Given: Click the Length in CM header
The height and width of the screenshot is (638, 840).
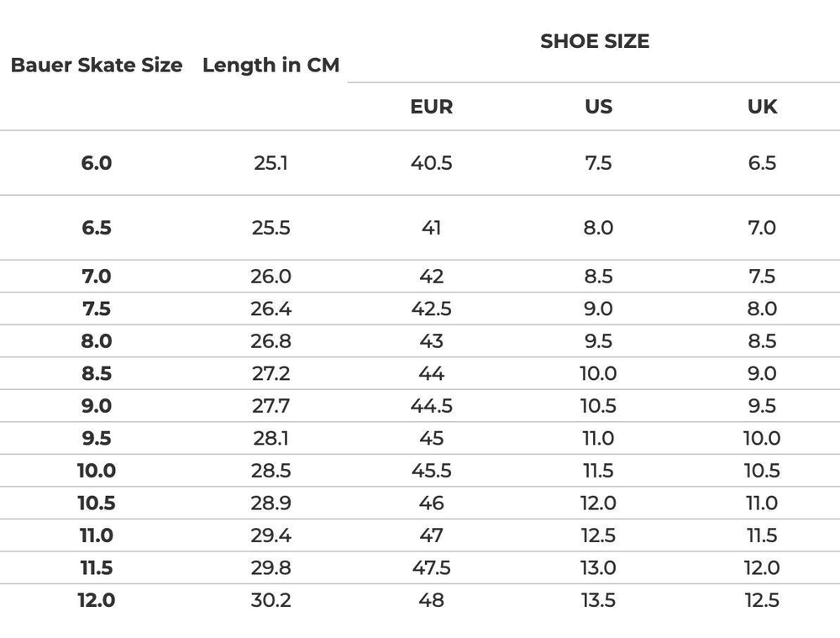Looking at the screenshot, I should (270, 66).
